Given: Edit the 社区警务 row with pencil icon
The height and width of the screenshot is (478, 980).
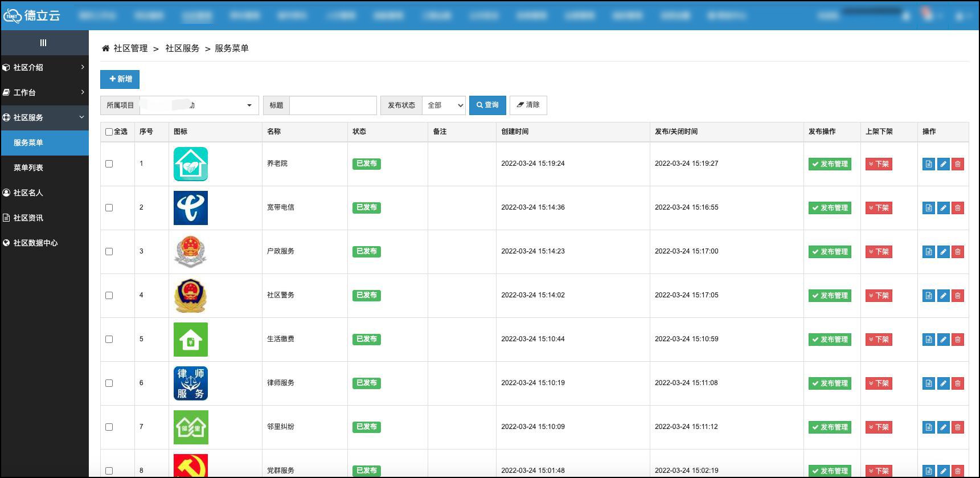Looking at the screenshot, I should point(944,296).
